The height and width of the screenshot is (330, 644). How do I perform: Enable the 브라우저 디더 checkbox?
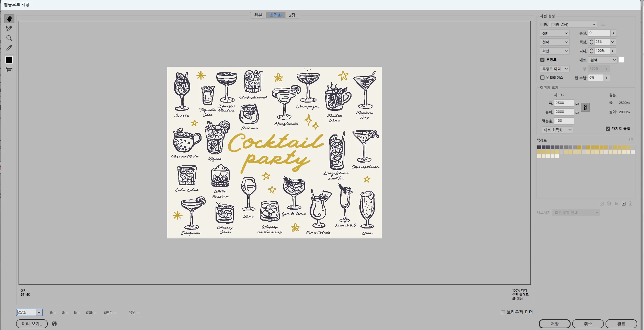(x=503, y=312)
